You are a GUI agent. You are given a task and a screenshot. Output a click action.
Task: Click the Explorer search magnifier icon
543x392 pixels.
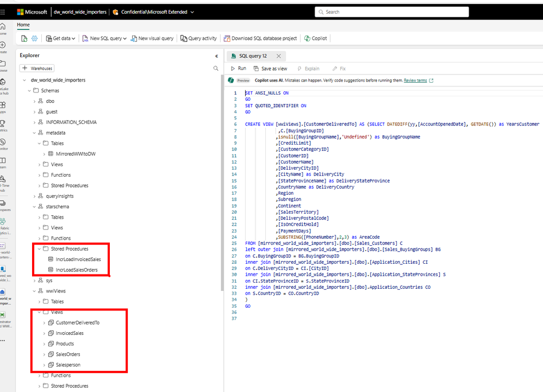click(x=216, y=68)
